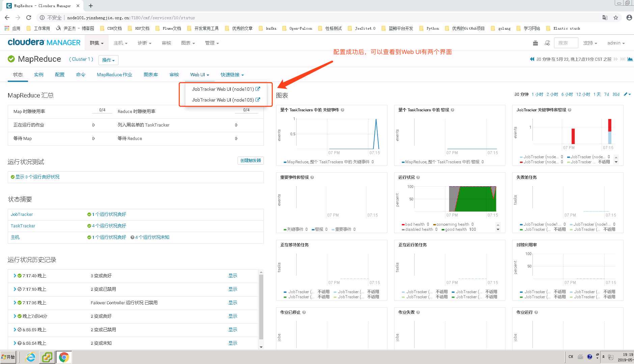
Task: Click the Chrome icon in the taskbar
Action: coord(64,357)
